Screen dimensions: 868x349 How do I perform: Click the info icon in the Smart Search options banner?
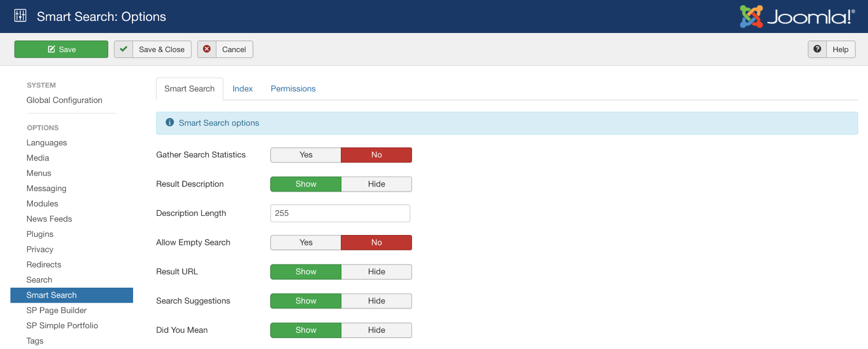(x=170, y=122)
